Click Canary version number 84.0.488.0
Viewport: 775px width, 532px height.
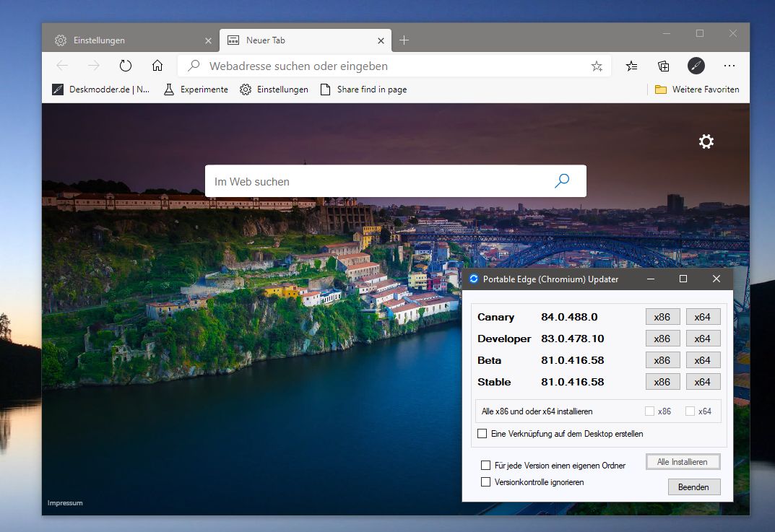[x=569, y=317]
